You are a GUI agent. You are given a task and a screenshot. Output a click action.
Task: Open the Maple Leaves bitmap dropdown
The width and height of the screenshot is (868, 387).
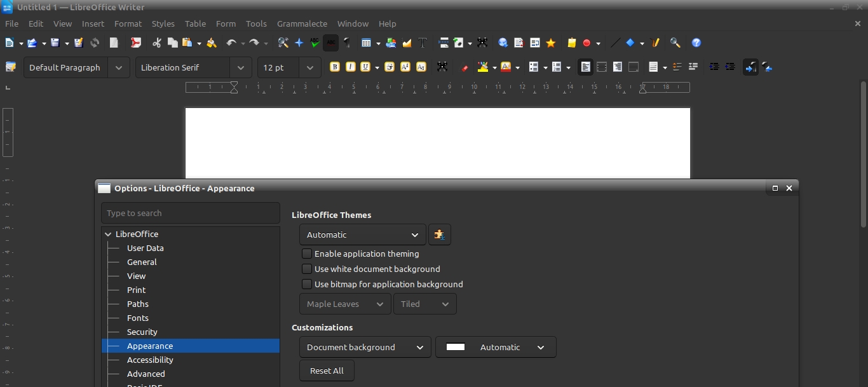click(345, 304)
